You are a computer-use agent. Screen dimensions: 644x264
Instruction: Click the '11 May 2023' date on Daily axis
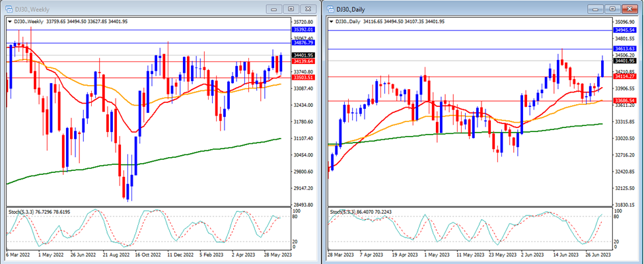(x=470, y=255)
